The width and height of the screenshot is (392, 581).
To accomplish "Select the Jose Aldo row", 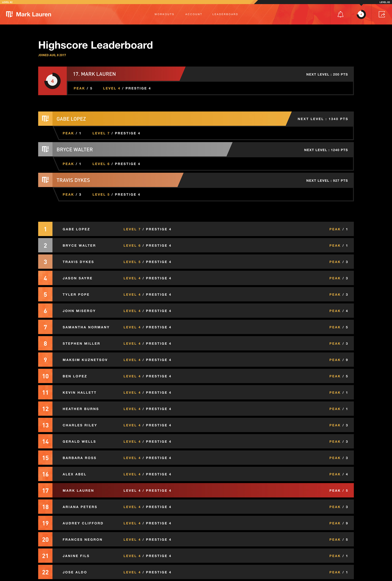I will point(196,572).
